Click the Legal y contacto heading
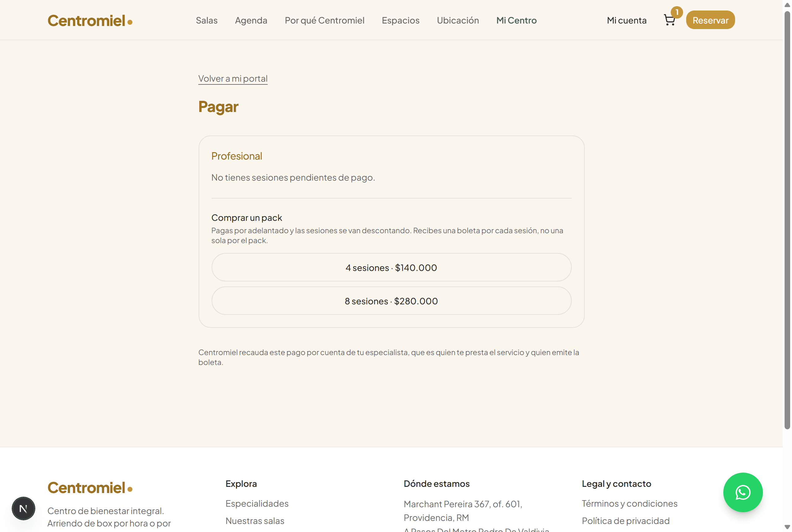 click(x=616, y=484)
